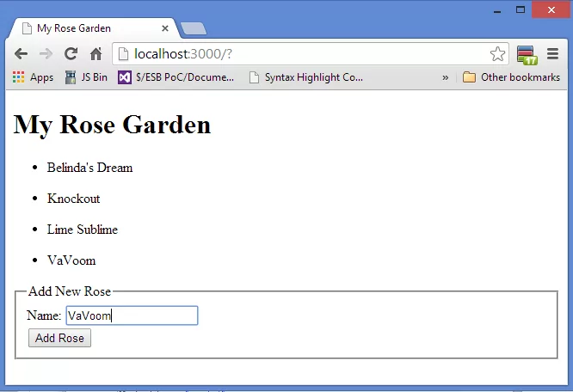Viewport: 573px width, 392px height.
Task: Open the Apps shortcut in bookmarks bar
Action: pyautogui.click(x=33, y=77)
